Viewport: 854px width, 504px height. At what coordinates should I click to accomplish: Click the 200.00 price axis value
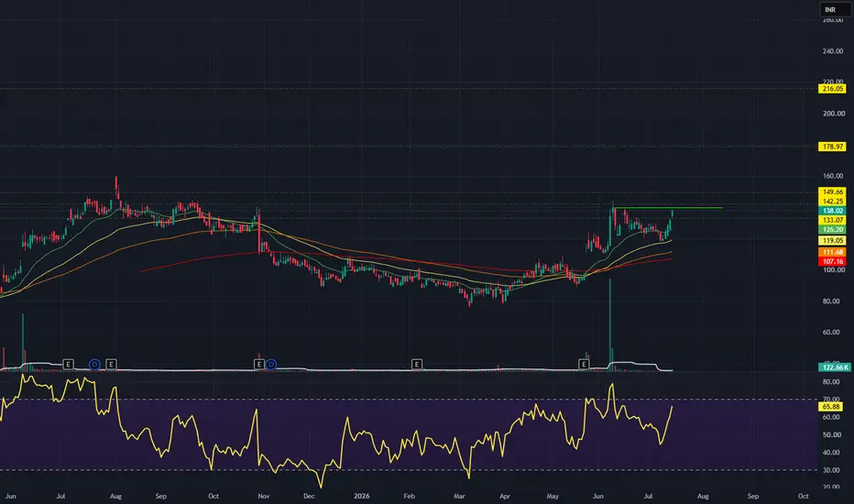click(x=833, y=114)
